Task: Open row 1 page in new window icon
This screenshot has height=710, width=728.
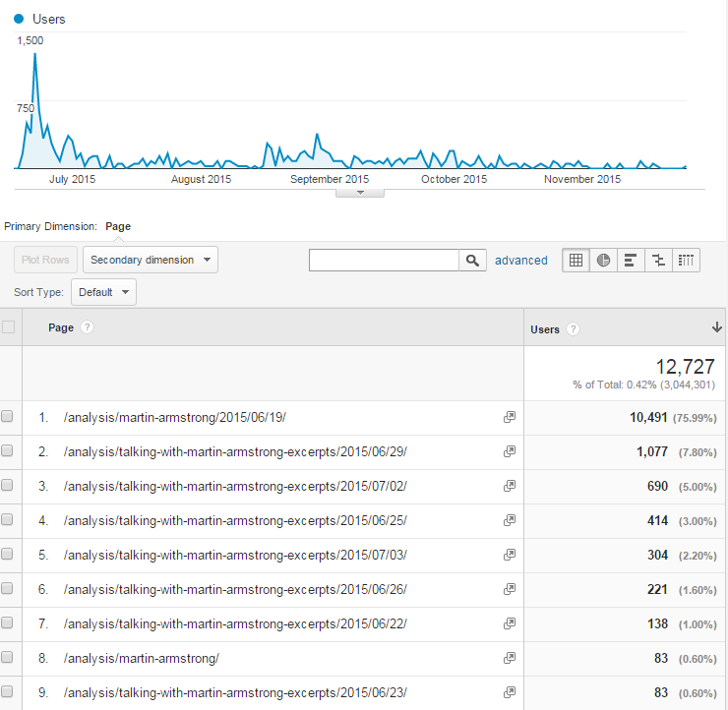Action: click(509, 417)
